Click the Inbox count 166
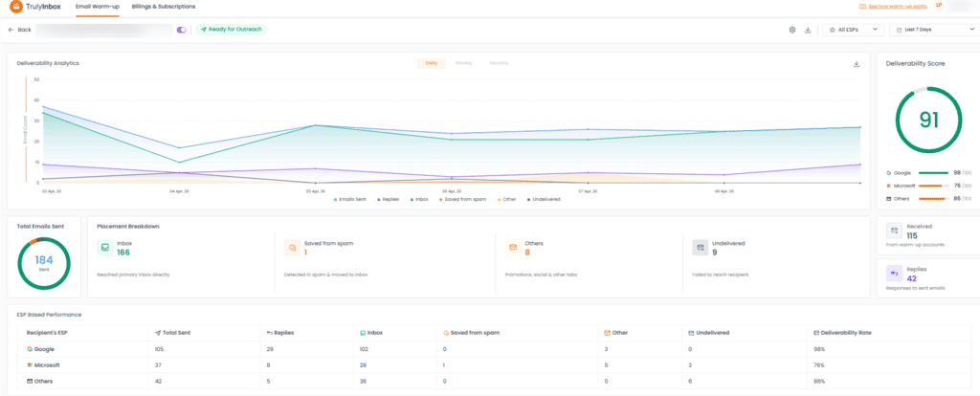 coord(123,253)
